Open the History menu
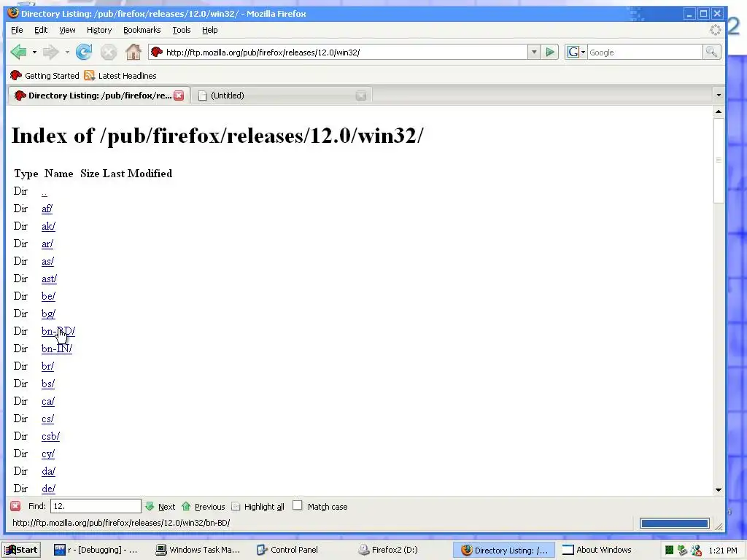Viewport: 747px width, 560px height. coord(99,30)
